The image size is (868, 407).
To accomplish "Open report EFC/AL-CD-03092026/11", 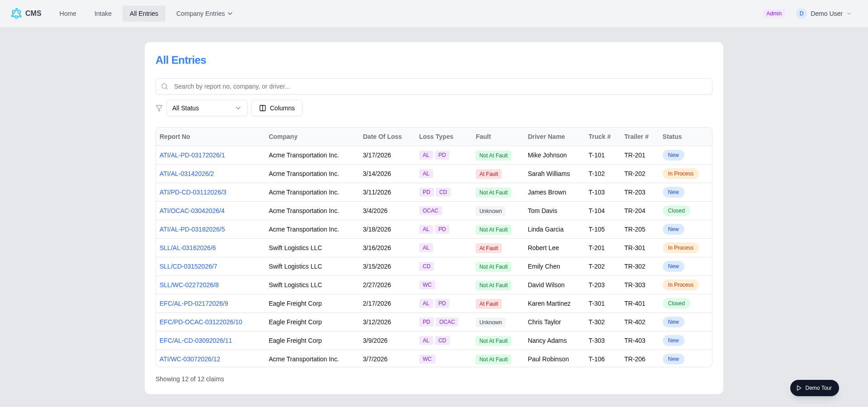I will [x=196, y=341].
